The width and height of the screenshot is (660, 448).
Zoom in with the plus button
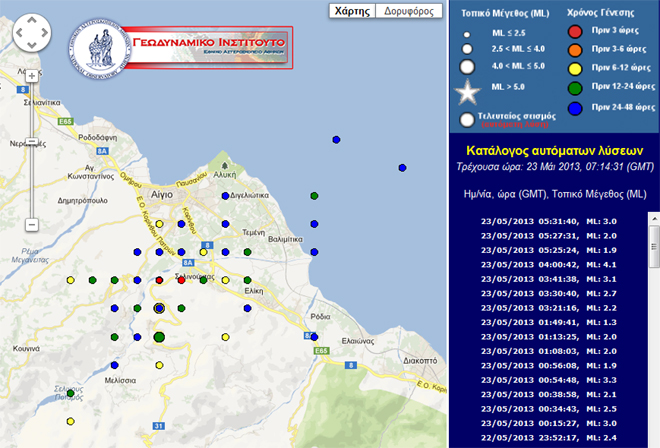(x=31, y=76)
